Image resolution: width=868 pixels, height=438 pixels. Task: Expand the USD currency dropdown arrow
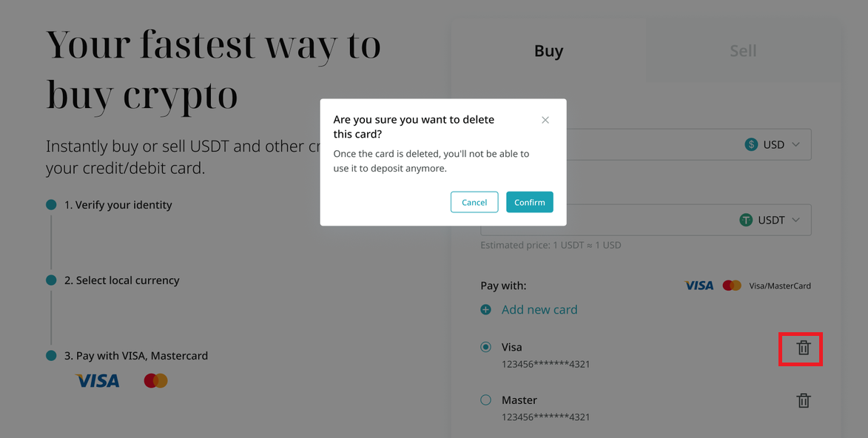[795, 144]
